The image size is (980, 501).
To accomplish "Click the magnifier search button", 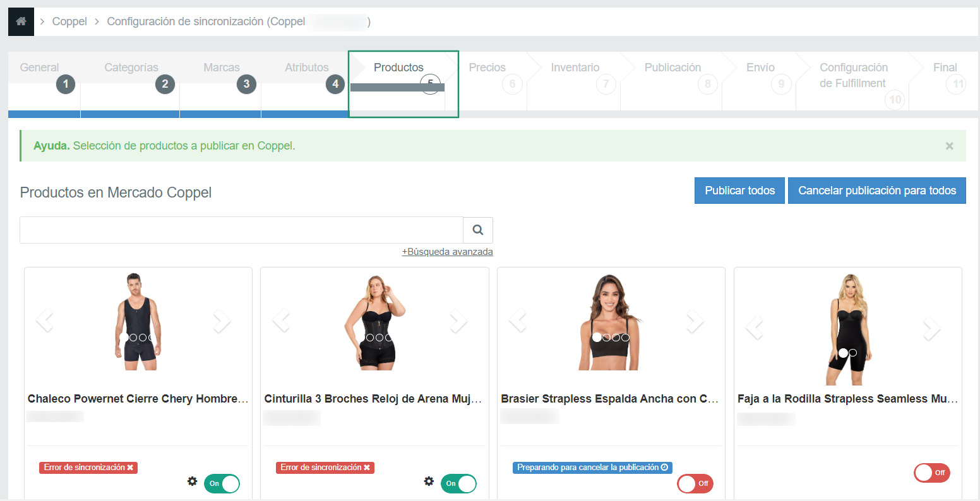I will (478, 230).
